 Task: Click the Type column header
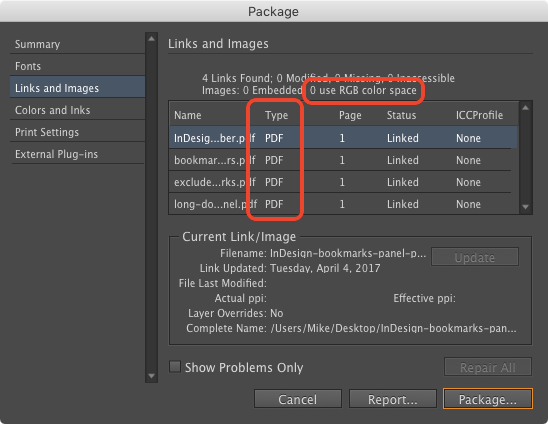(x=276, y=115)
